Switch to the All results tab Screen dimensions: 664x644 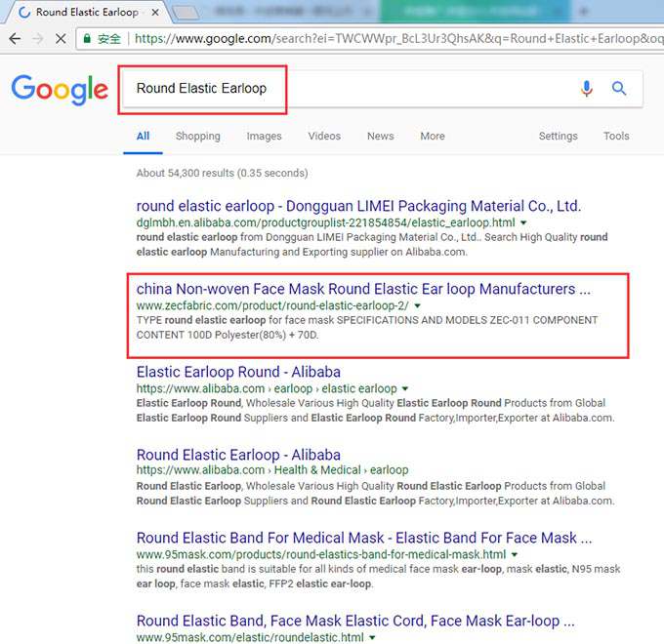(143, 136)
